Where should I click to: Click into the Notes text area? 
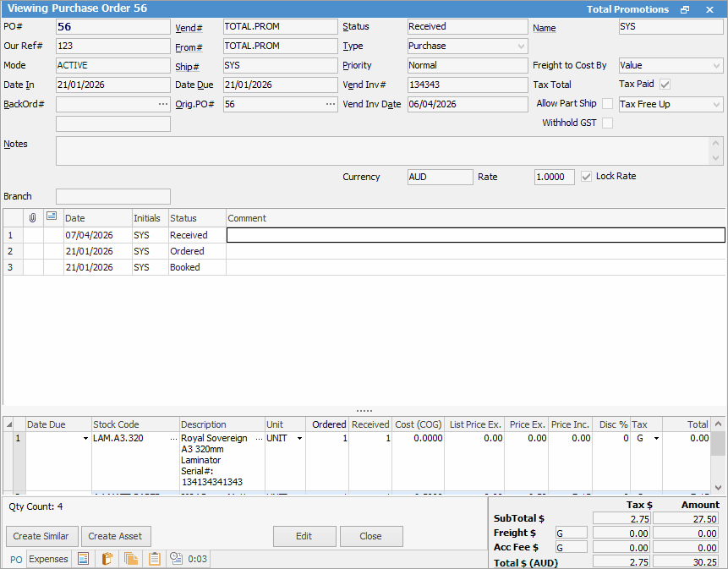[x=384, y=150]
